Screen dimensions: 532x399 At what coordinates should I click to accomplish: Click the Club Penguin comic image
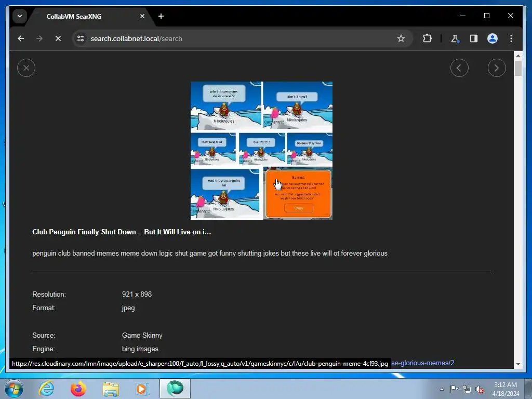click(x=262, y=151)
